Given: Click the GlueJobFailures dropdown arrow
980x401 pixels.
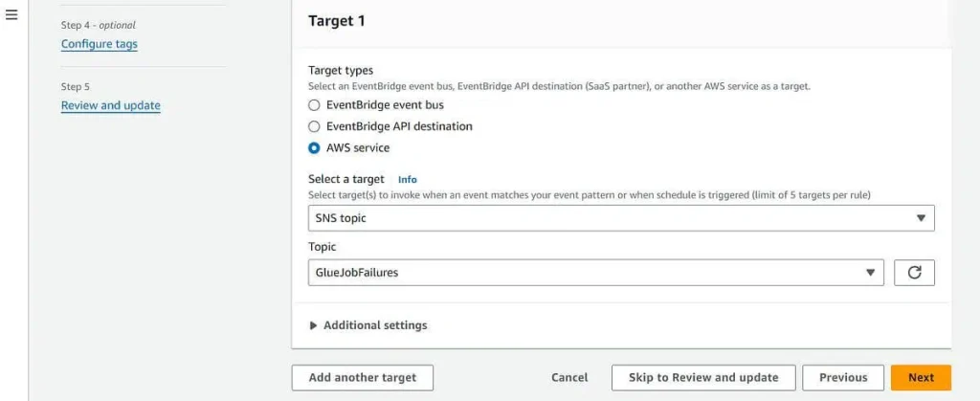Looking at the screenshot, I should pyautogui.click(x=869, y=273).
